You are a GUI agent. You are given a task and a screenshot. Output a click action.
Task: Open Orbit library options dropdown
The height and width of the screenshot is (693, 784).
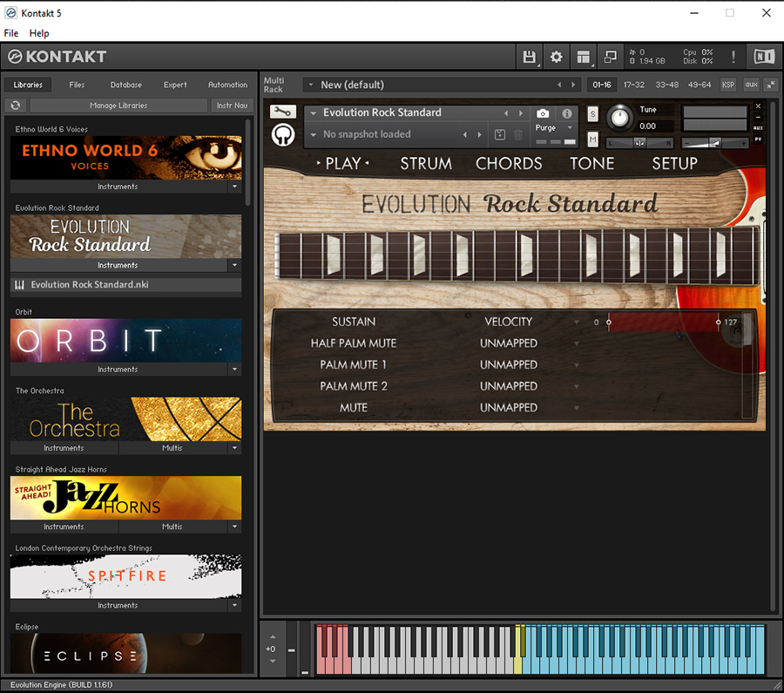(x=234, y=369)
